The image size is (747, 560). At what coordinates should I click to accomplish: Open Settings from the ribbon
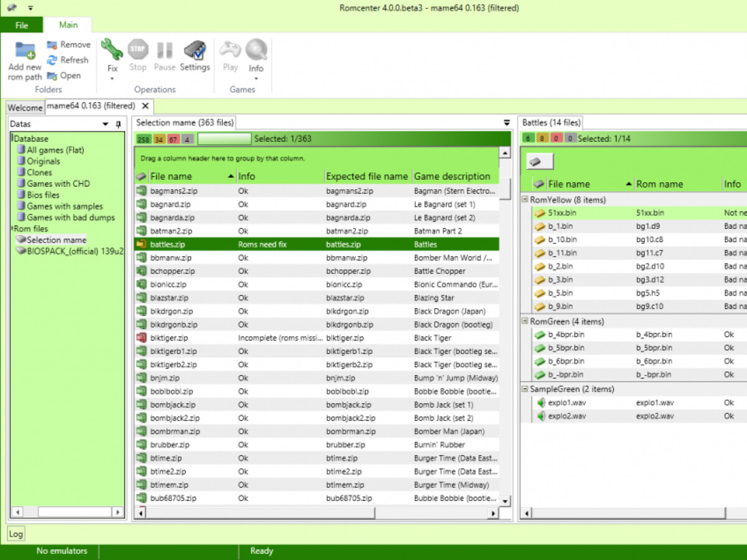[x=195, y=50]
